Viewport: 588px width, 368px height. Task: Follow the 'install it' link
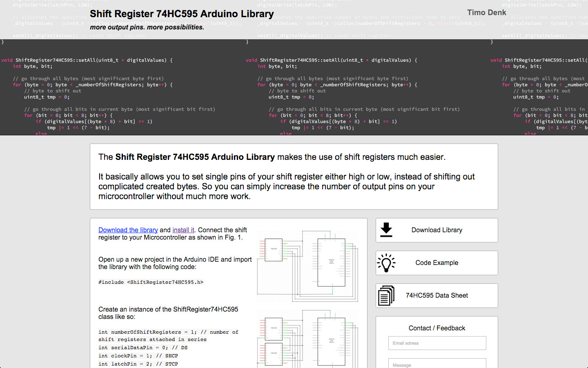click(183, 230)
